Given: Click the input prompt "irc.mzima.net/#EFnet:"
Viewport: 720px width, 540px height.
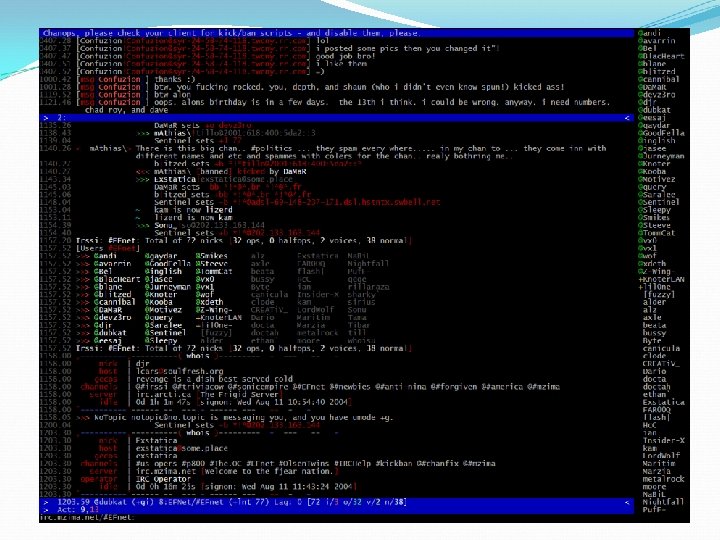Looking at the screenshot, I should (87, 518).
